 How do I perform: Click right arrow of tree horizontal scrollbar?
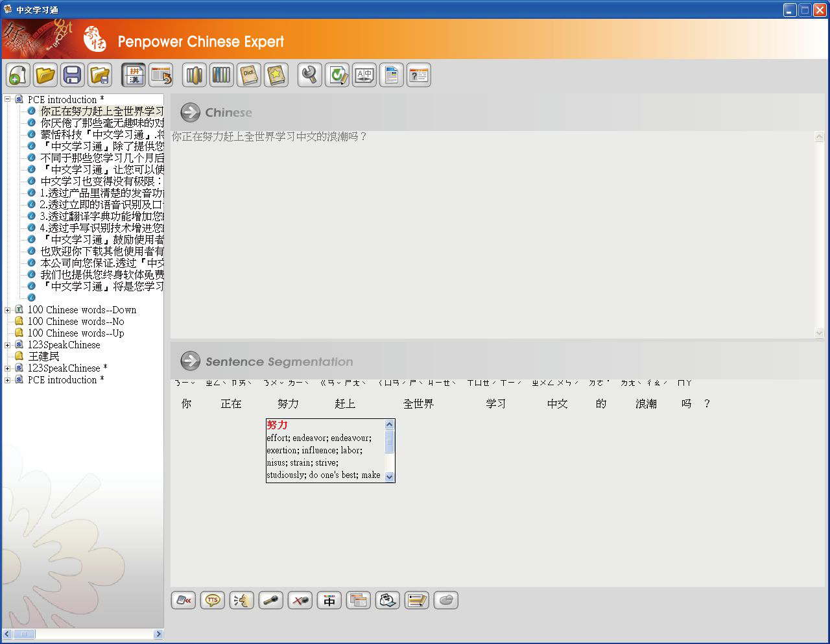[x=158, y=634]
